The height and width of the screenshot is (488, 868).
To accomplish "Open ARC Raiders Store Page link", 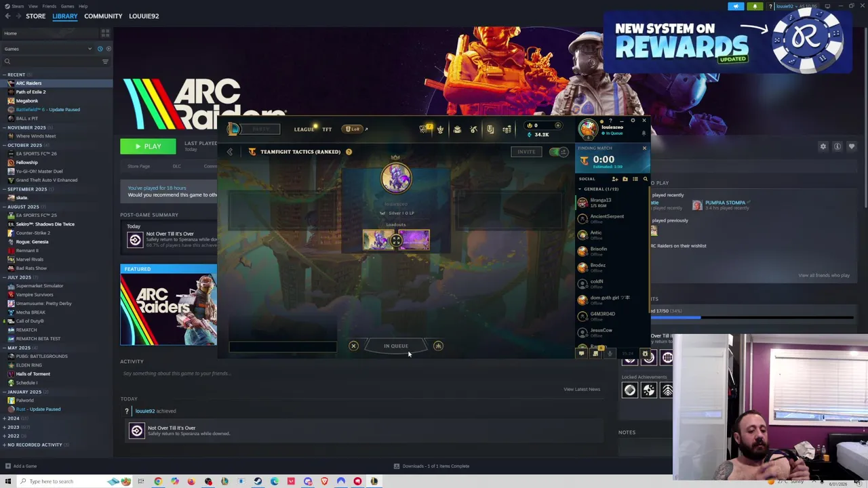I will click(x=139, y=166).
